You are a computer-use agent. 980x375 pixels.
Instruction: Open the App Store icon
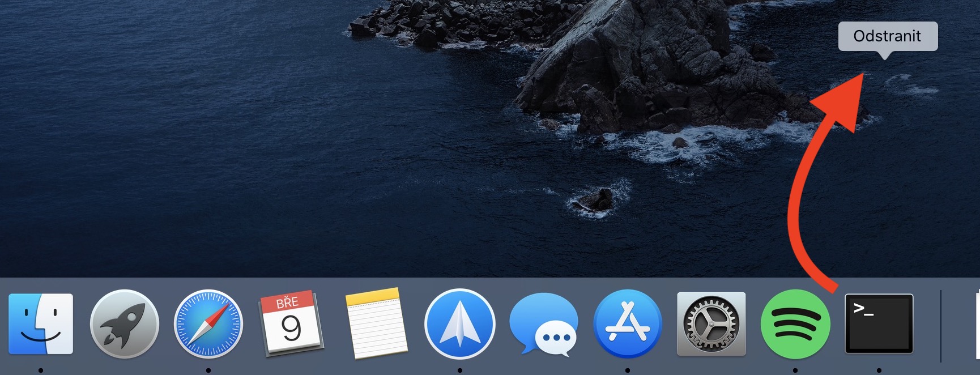point(627,325)
